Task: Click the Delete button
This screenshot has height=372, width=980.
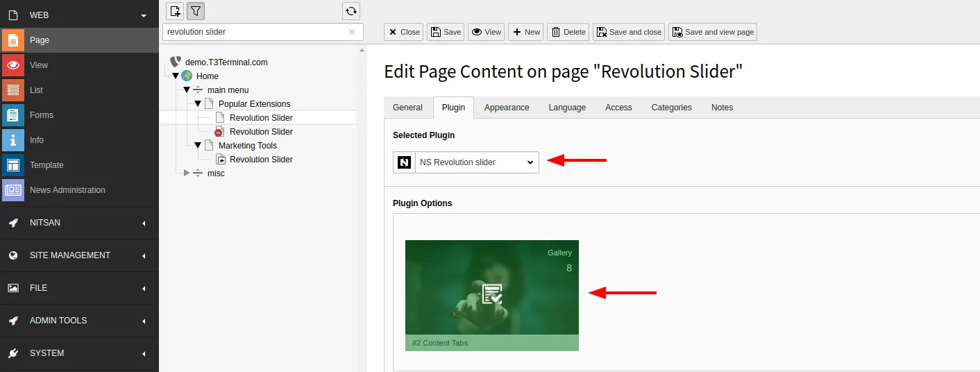Action: pos(568,32)
